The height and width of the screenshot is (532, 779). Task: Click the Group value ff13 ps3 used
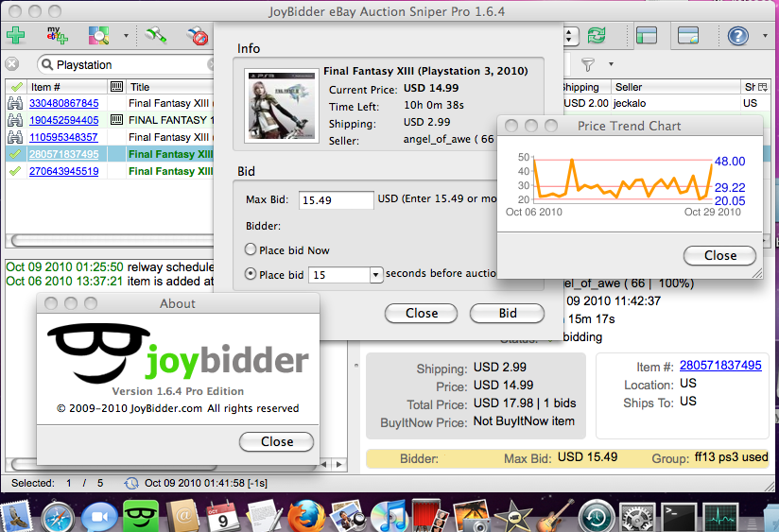coord(731,457)
